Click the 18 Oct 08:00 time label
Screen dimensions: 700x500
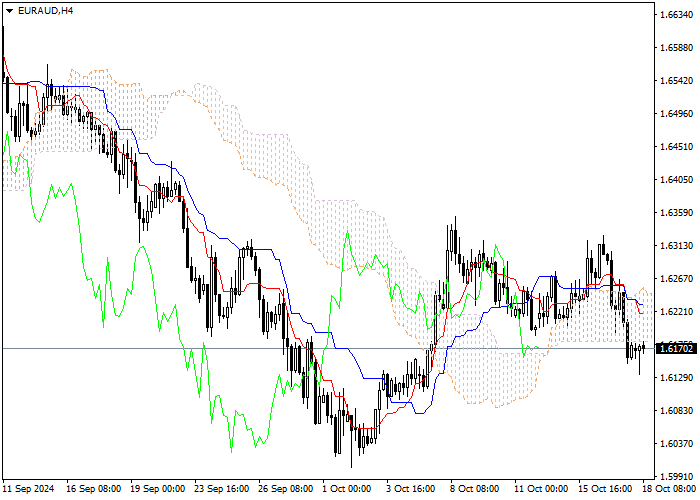click(669, 489)
